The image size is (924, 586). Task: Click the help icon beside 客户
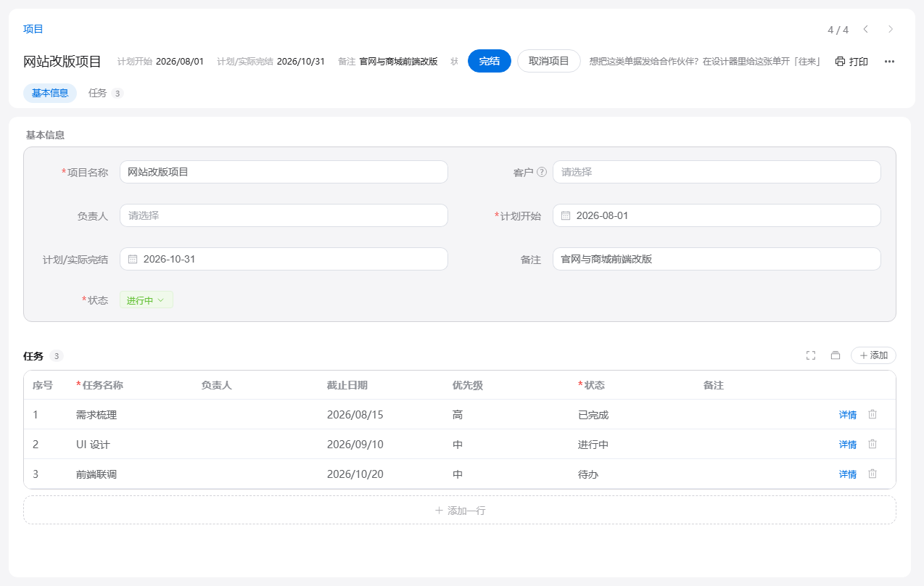coord(542,172)
